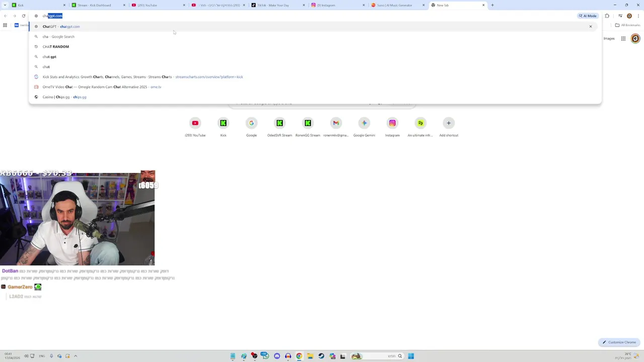The height and width of the screenshot is (362, 644).
Task: Open the Kick shortcut tile
Action: point(223,127)
